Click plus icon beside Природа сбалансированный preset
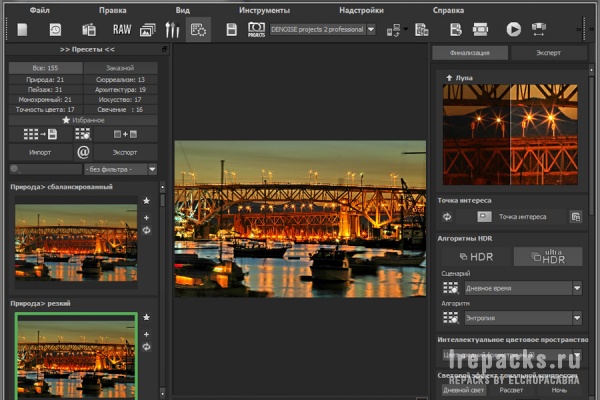Image resolution: width=600 pixels, height=400 pixels. tap(146, 217)
